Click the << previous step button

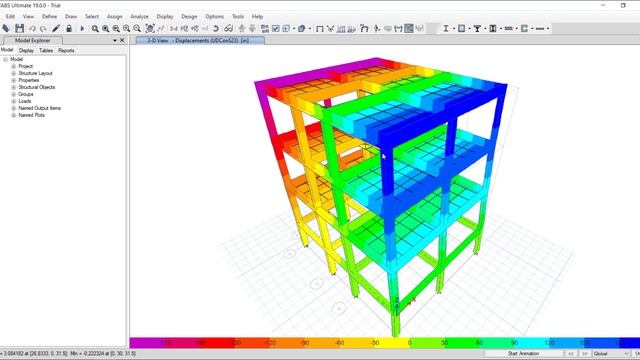pos(571,353)
